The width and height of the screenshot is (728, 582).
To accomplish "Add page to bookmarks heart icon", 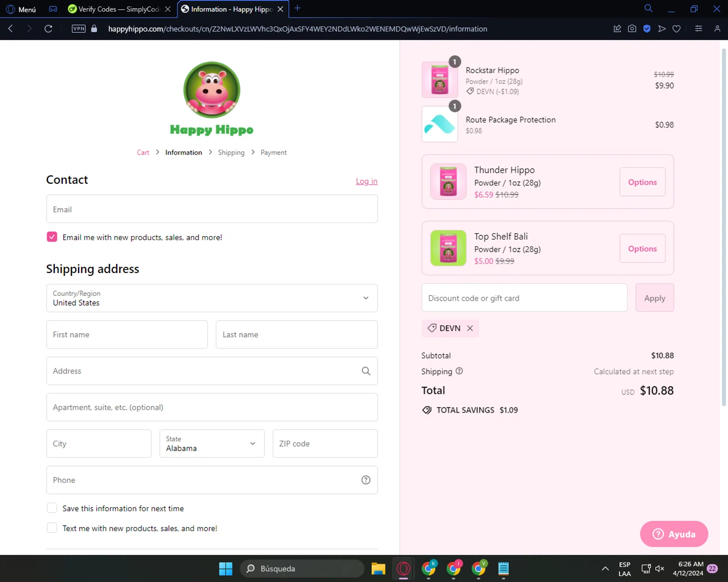I will [677, 29].
